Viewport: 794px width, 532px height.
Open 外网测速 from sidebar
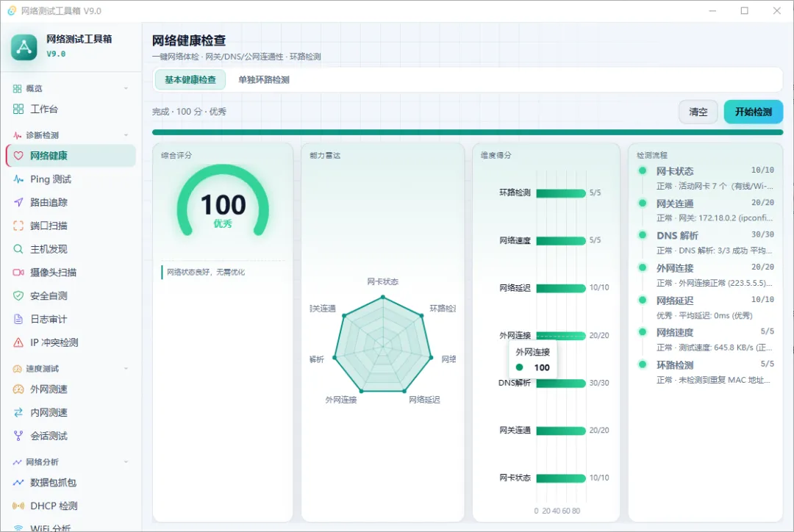(x=71, y=389)
